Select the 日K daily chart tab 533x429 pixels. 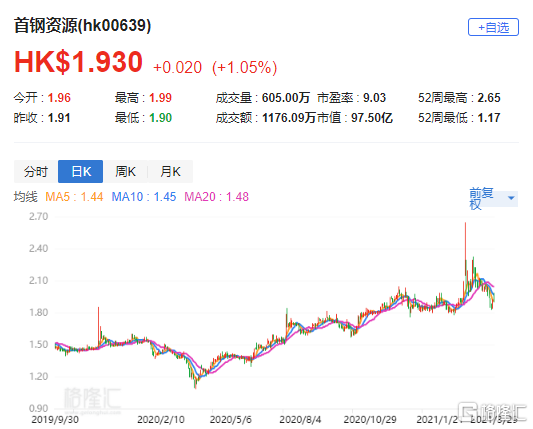point(81,171)
